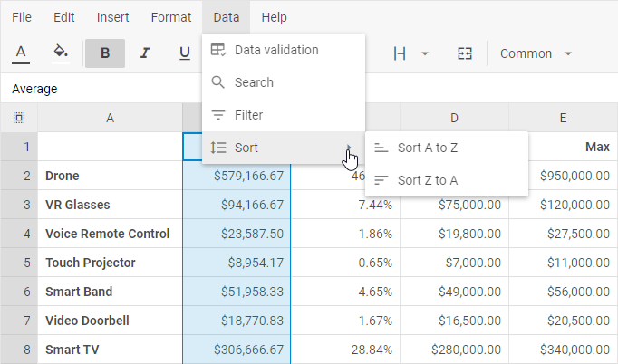Choose Sort Z to A
Viewport: 618px width, 364px height.
tap(447, 180)
